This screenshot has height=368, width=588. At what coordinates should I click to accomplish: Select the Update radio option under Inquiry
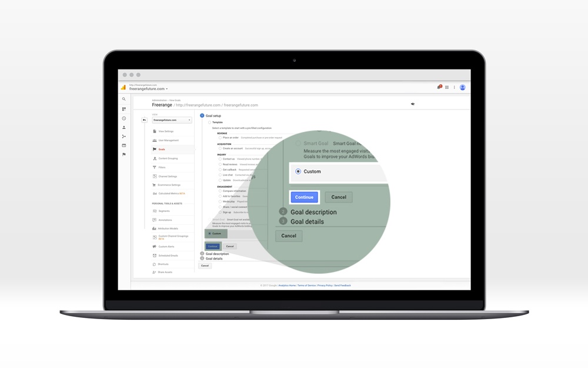[x=220, y=180]
